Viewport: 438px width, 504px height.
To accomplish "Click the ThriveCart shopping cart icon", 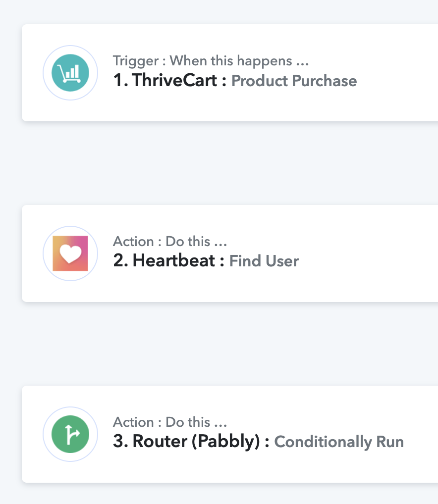I will [x=70, y=73].
